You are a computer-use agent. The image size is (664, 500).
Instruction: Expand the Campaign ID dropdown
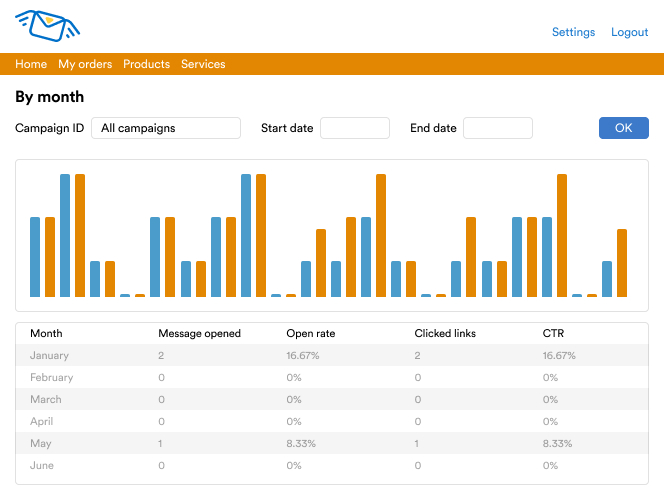tap(166, 128)
